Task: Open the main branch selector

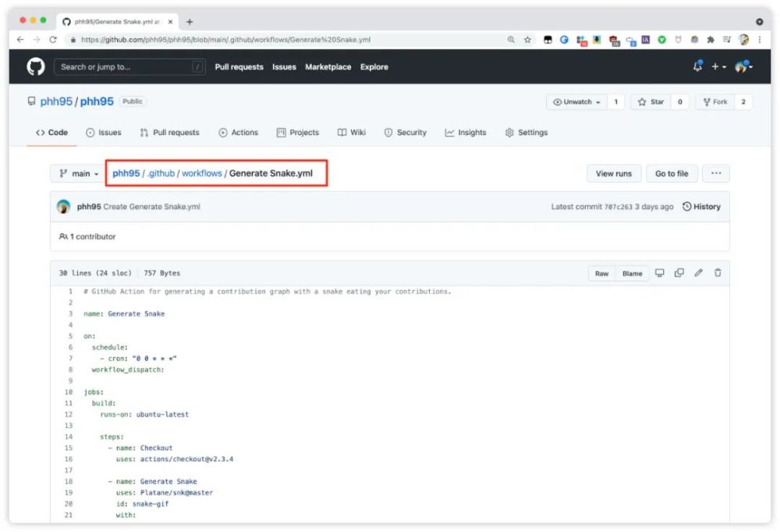Action: (x=78, y=174)
